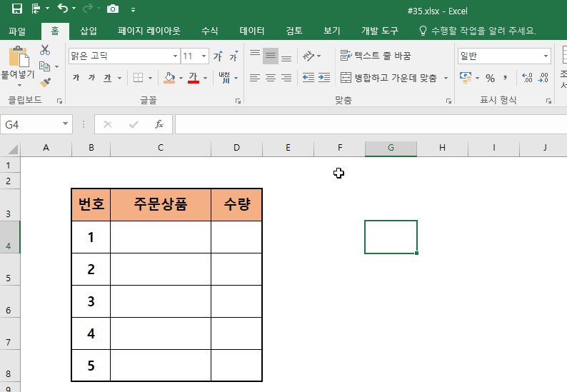
Task: Cut selection with the scissors icon
Action: (45, 50)
